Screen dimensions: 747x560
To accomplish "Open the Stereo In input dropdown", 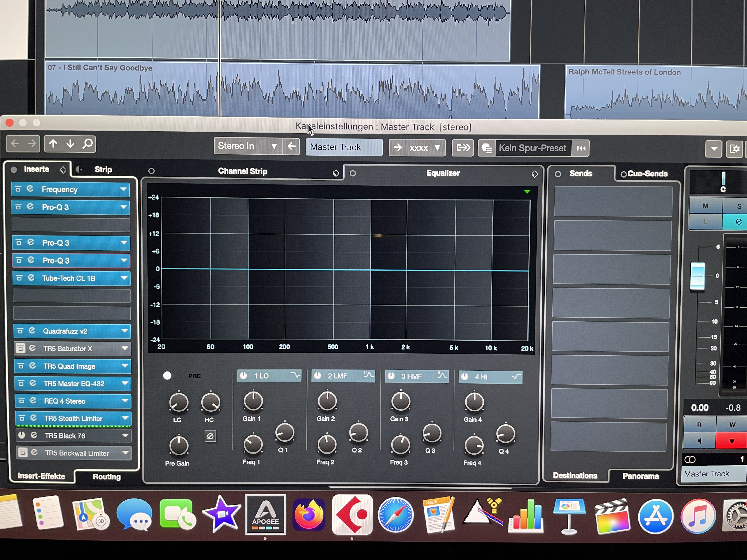I will click(248, 146).
